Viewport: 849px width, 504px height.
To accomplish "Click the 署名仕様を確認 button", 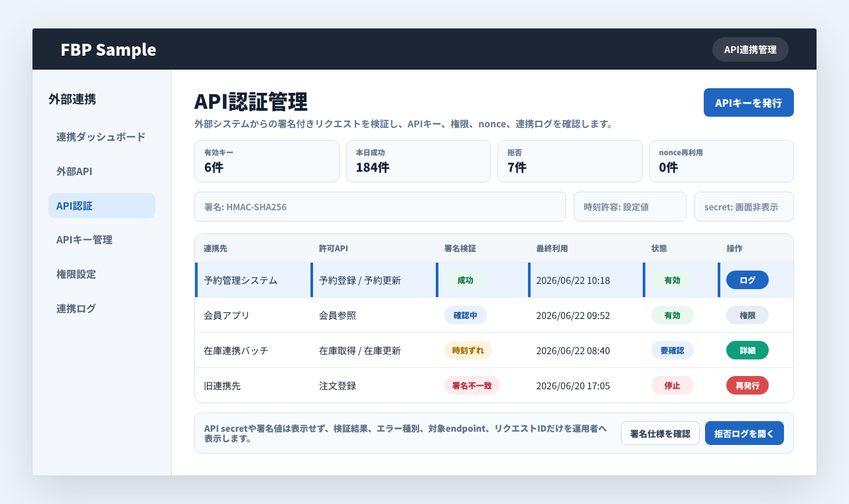I will click(x=660, y=434).
